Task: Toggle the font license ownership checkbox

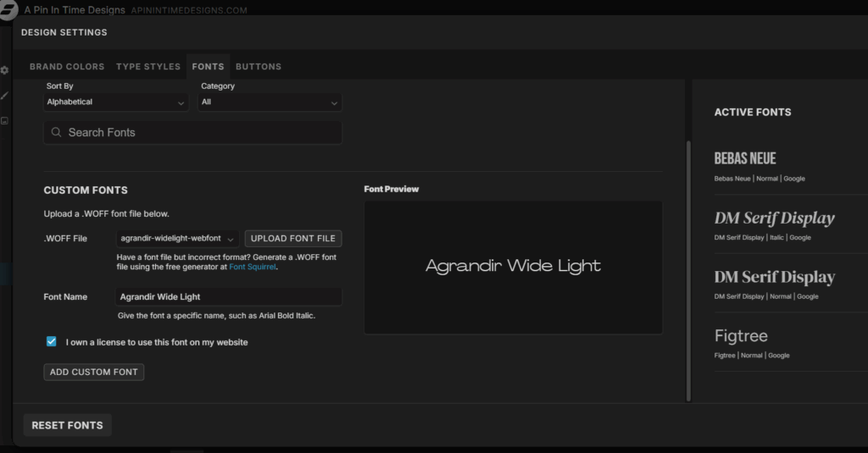Action: tap(52, 341)
